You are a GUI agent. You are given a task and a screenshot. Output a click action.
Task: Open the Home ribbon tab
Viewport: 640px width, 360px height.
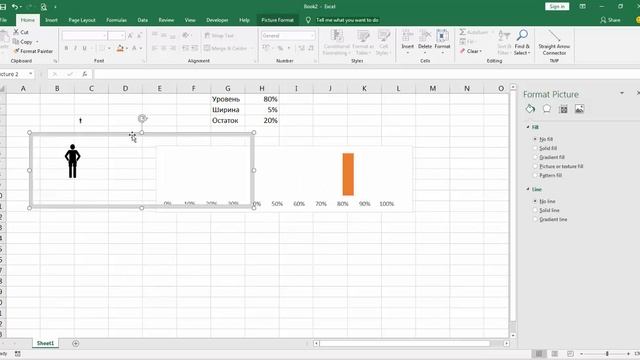[x=27, y=20]
